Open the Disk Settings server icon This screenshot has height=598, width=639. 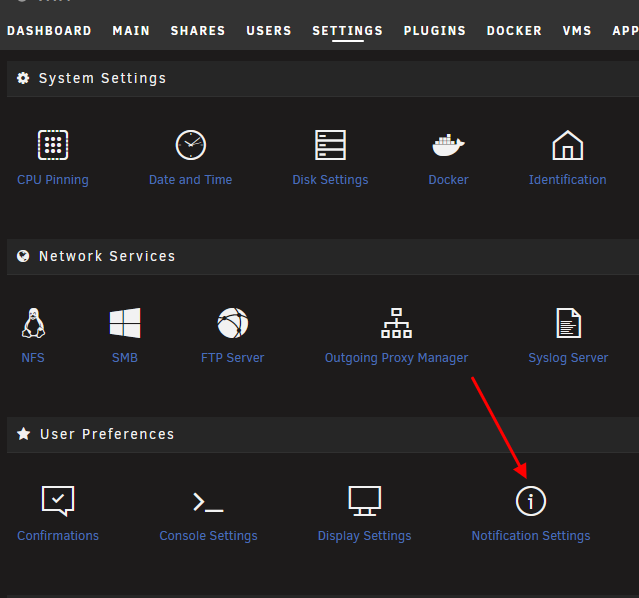point(331,145)
